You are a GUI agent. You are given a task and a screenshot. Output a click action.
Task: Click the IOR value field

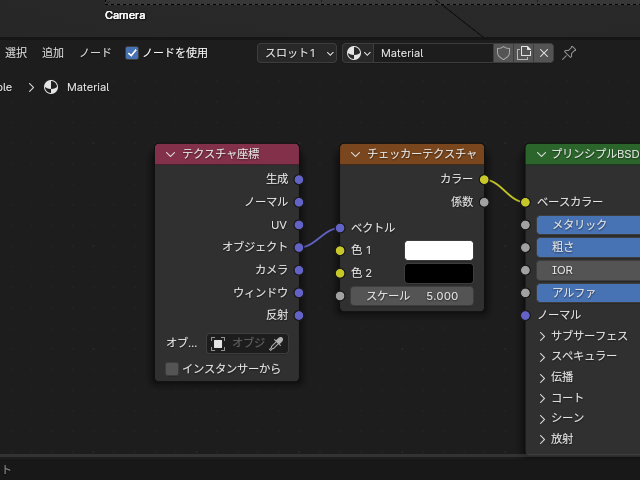click(x=588, y=270)
